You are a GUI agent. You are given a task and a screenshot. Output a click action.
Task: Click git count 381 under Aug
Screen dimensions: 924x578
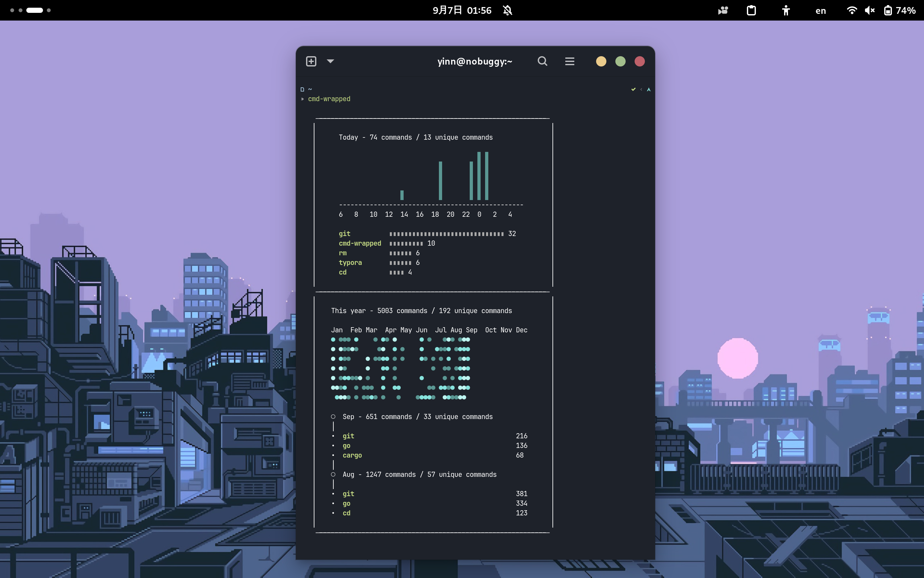[x=522, y=494]
